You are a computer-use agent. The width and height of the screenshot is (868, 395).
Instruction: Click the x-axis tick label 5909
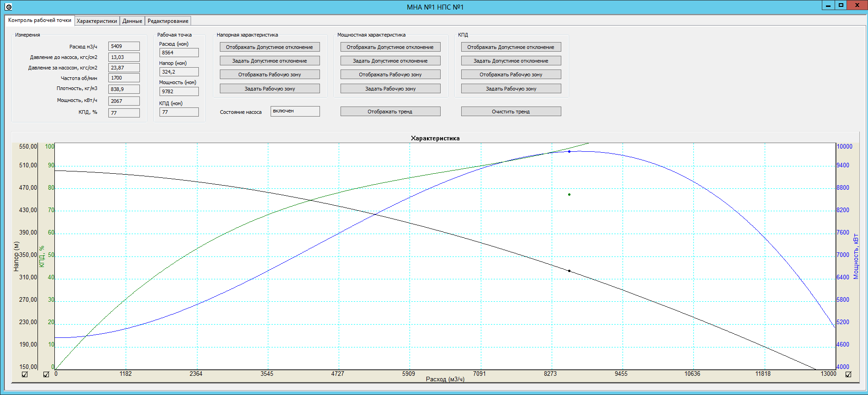point(409,374)
